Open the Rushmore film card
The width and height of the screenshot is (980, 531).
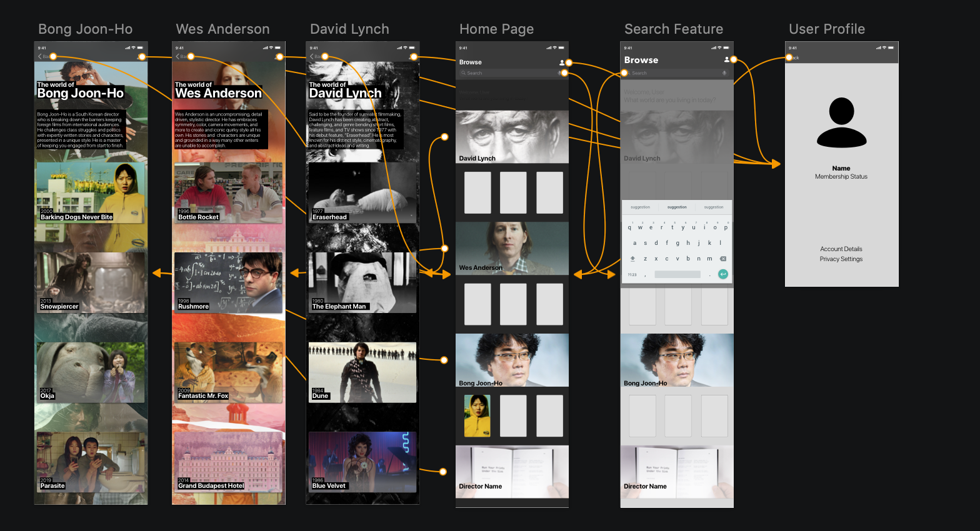[228, 282]
